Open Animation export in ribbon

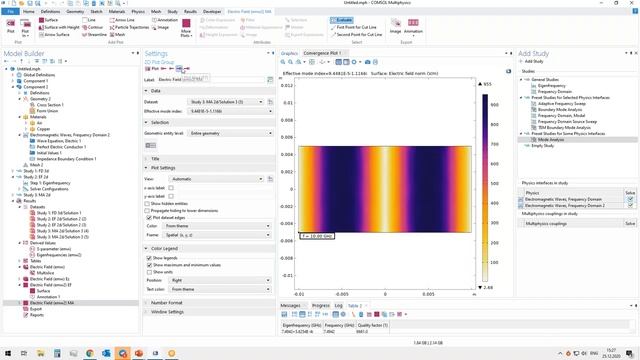click(413, 26)
